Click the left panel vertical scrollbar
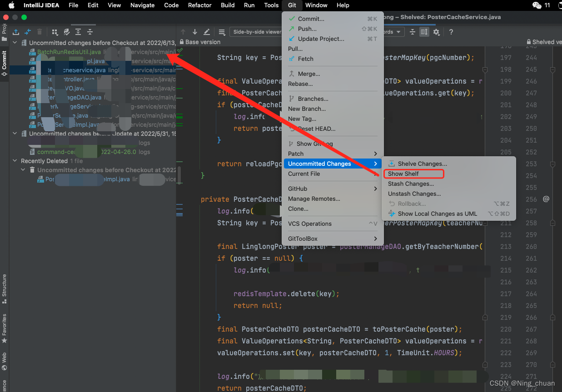This screenshot has width=562, height=392. pyautogui.click(x=179, y=175)
